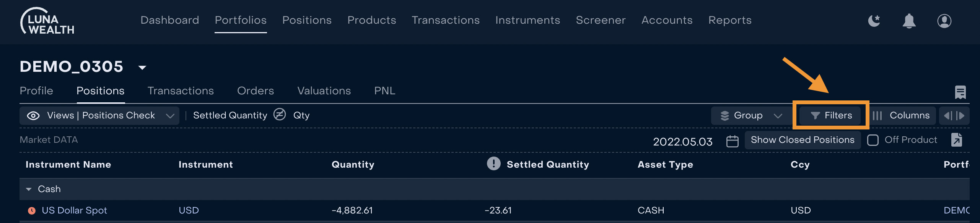Enable the Off Product checkbox
Viewport: 980px width, 223px height.
pos(873,140)
